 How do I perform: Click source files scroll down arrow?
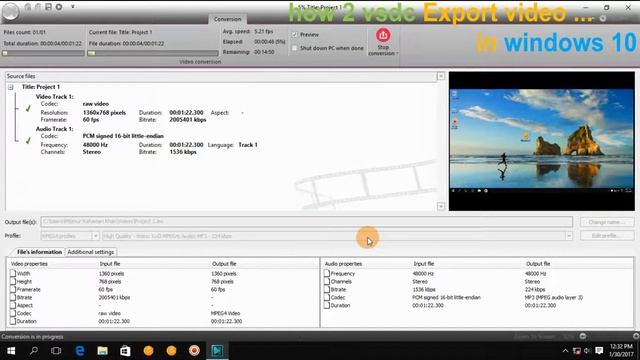click(x=441, y=206)
